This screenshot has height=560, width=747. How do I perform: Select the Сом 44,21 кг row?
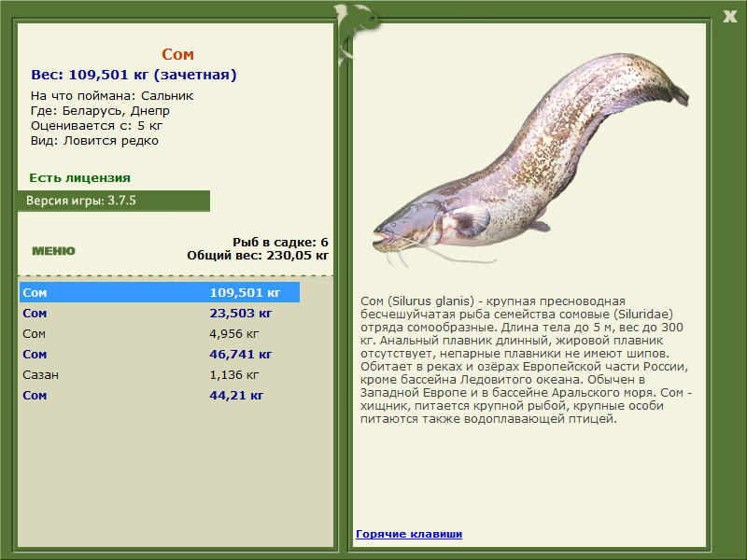pyautogui.click(x=160, y=395)
